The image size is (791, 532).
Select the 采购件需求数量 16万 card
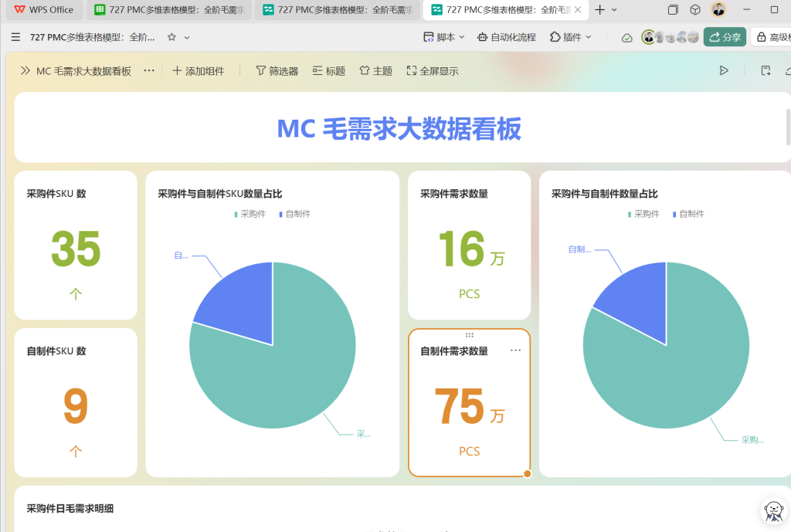click(469, 245)
